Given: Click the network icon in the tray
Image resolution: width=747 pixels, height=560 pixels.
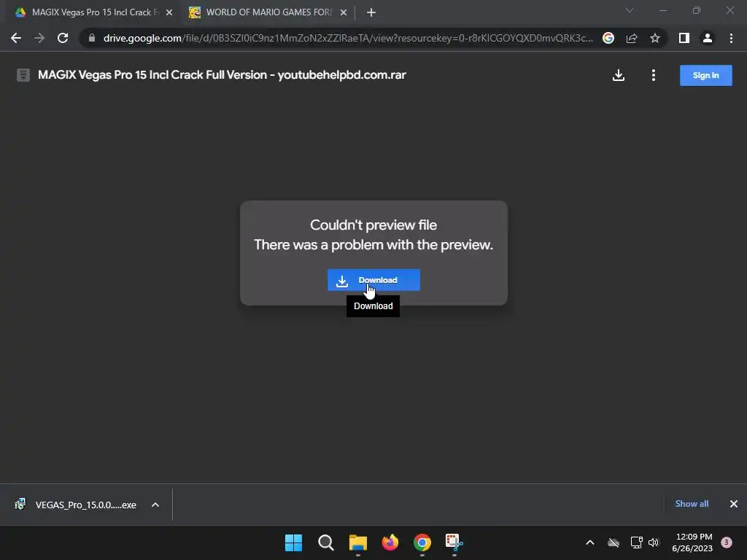Looking at the screenshot, I should click(636, 542).
